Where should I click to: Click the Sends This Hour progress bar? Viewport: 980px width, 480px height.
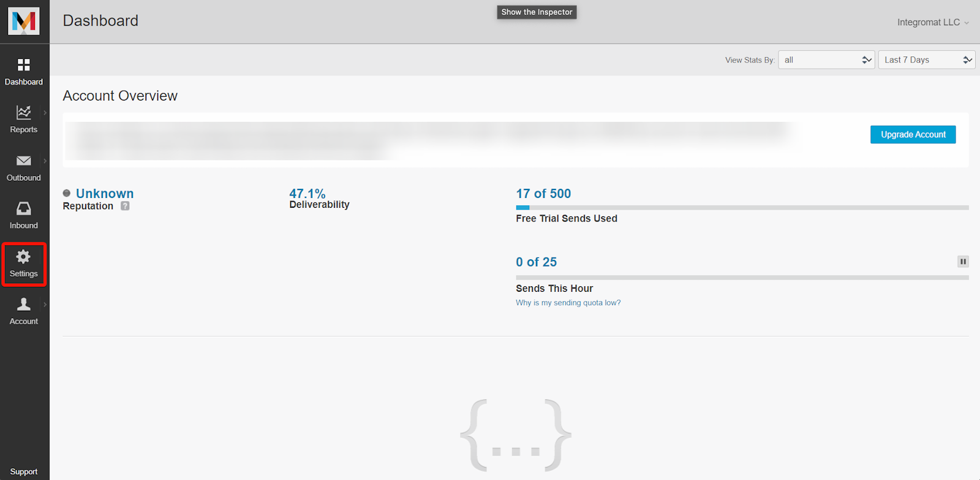(x=742, y=278)
